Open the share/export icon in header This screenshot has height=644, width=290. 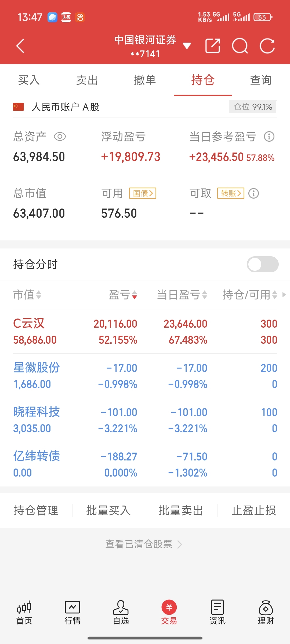[213, 46]
